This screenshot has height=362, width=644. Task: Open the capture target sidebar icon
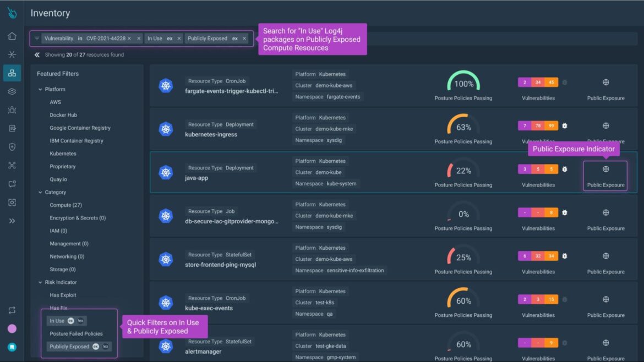(x=12, y=202)
